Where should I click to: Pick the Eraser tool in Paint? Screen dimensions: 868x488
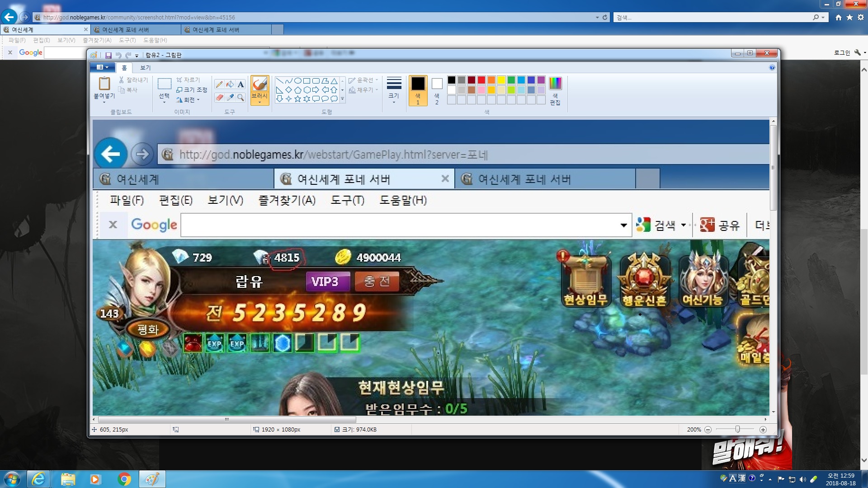point(219,97)
